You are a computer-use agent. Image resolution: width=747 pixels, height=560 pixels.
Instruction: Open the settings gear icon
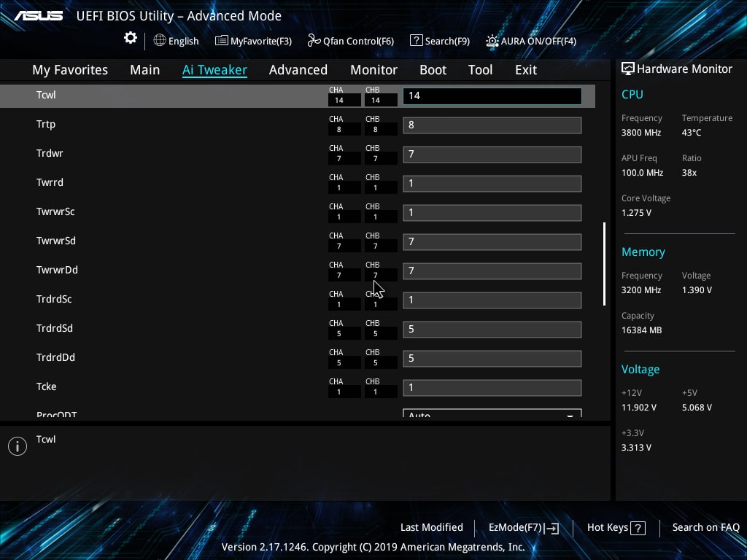(131, 38)
